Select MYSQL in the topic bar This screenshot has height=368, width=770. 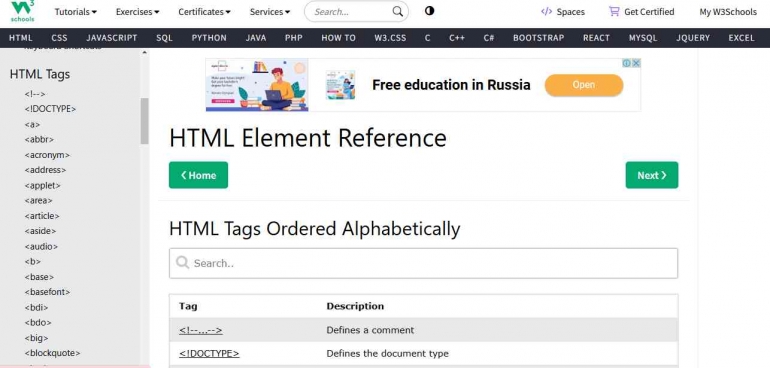click(643, 38)
